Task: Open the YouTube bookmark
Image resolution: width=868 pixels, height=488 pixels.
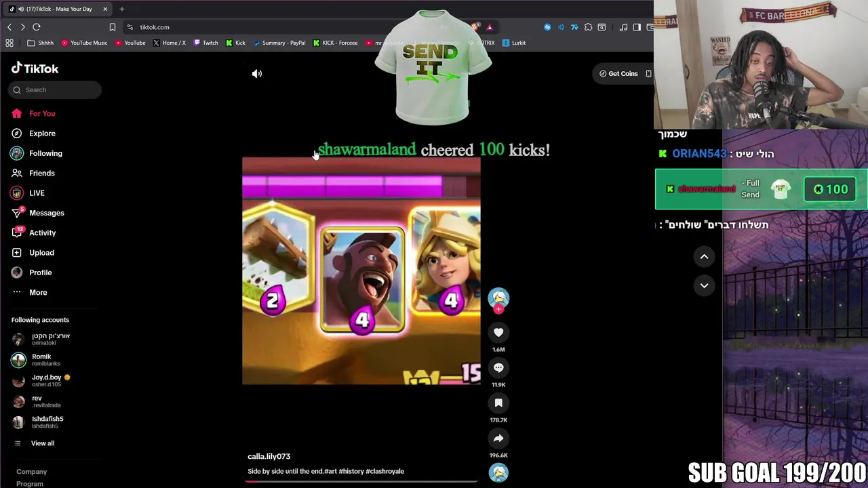Action: pyautogui.click(x=130, y=43)
